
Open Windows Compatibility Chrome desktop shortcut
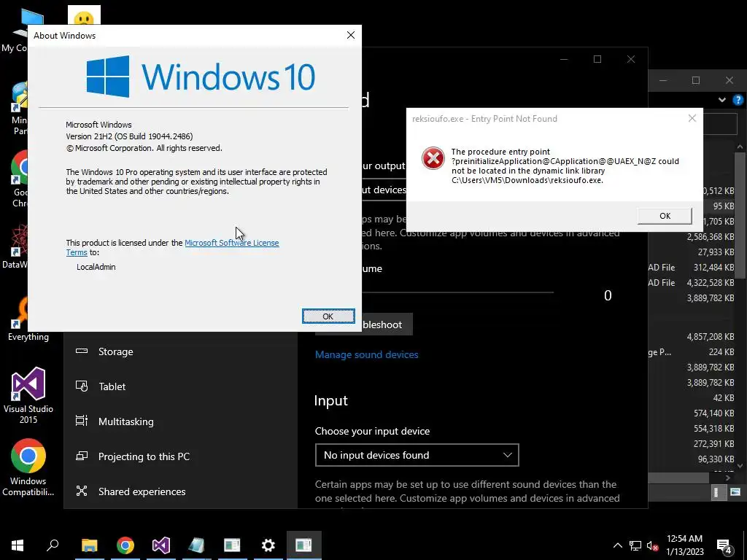click(28, 467)
